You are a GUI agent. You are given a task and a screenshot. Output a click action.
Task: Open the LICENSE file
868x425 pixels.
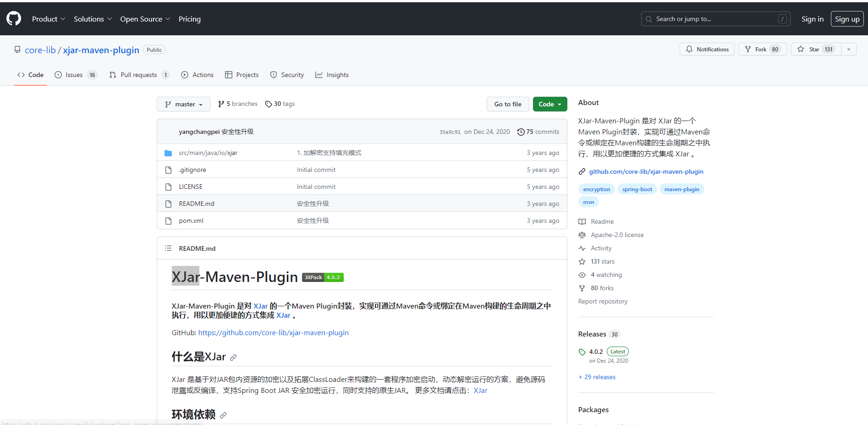point(191,187)
